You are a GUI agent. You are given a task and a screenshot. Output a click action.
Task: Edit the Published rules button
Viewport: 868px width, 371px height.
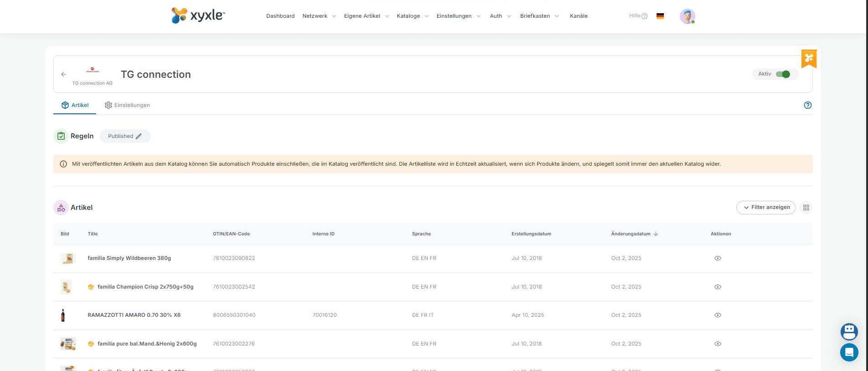tap(125, 136)
